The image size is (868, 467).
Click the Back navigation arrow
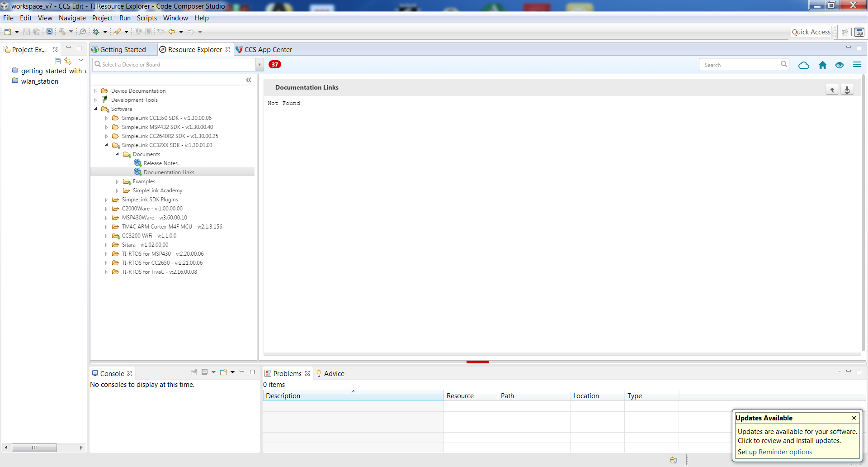coord(172,32)
